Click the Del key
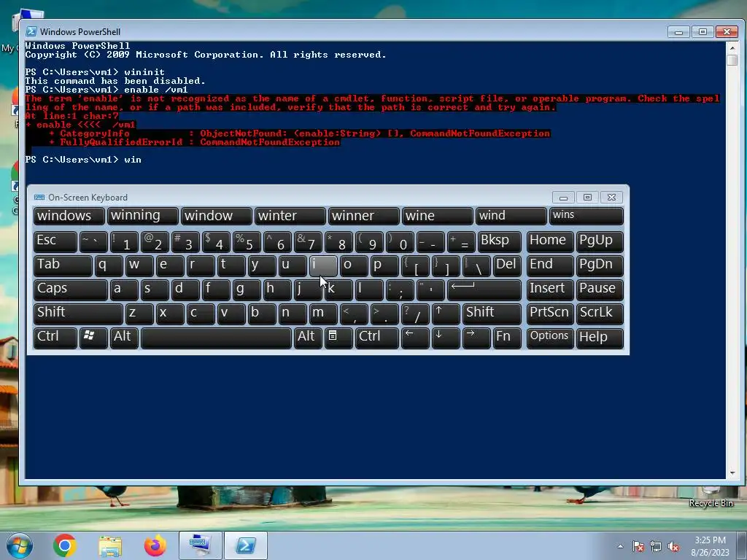This screenshot has height=560, width=747. tap(507, 265)
